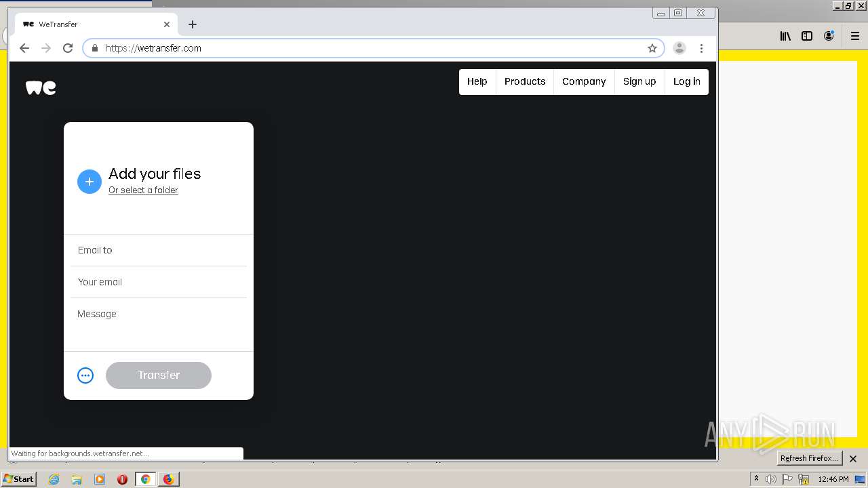Click Add your files heading

pos(155,174)
